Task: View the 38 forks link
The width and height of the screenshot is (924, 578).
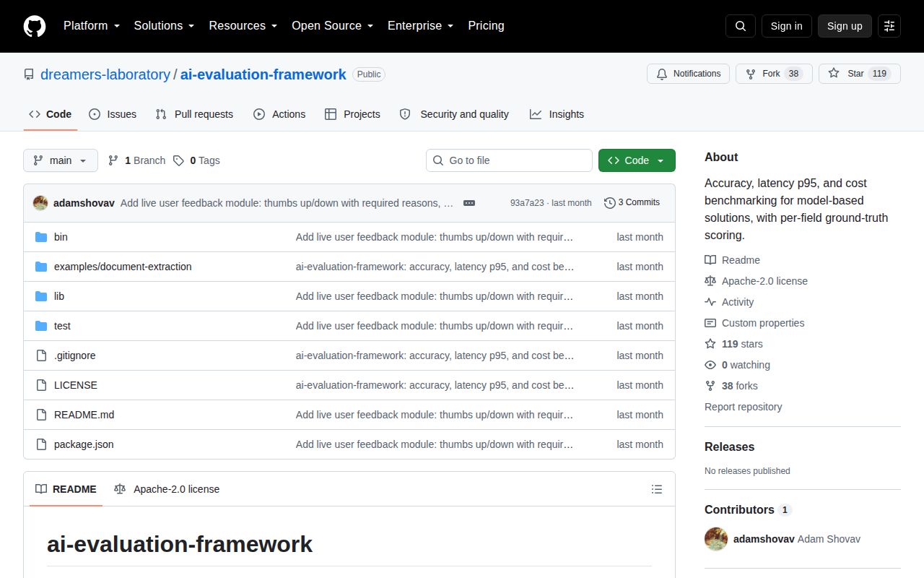Action: (x=731, y=386)
